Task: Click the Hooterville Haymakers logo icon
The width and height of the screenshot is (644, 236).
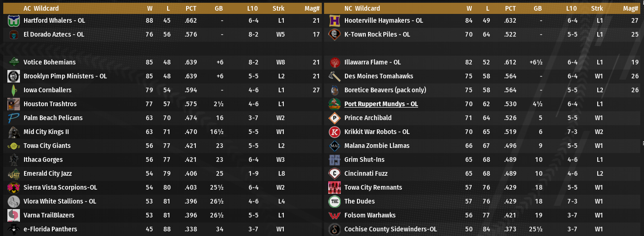Action: [x=334, y=21]
